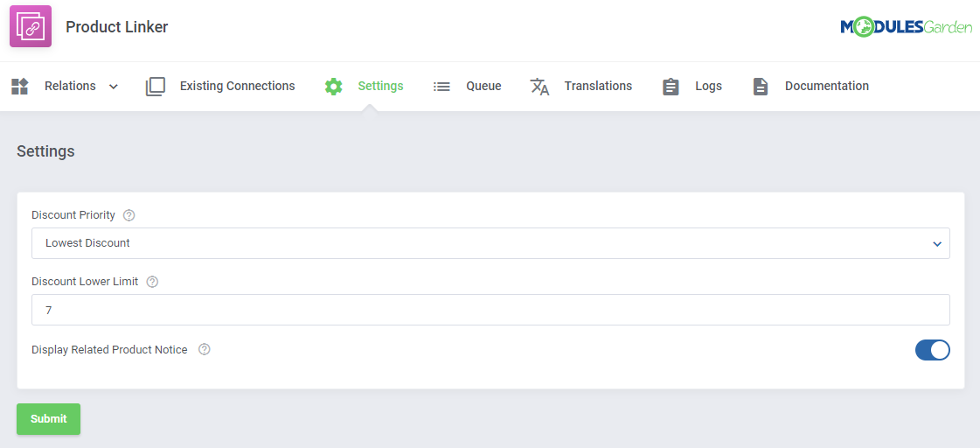Click Display Related Product Notice label
The width and height of the screenshot is (980, 448).
coord(109,350)
